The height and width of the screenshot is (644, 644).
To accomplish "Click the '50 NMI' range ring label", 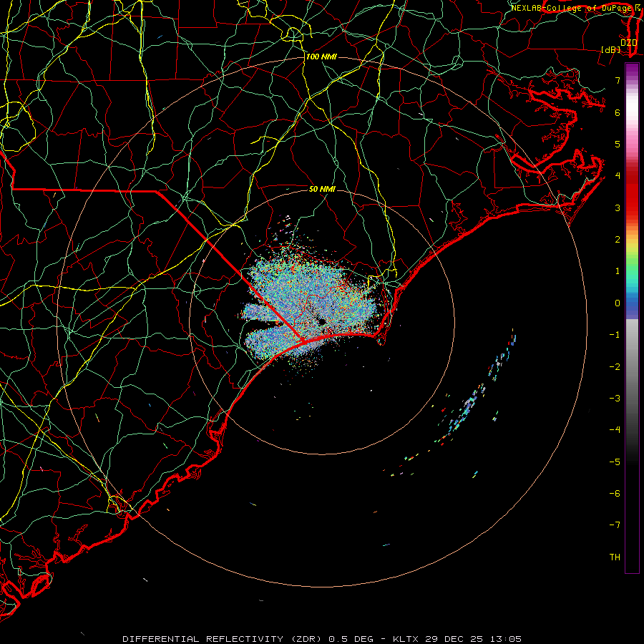I will click(322, 189).
